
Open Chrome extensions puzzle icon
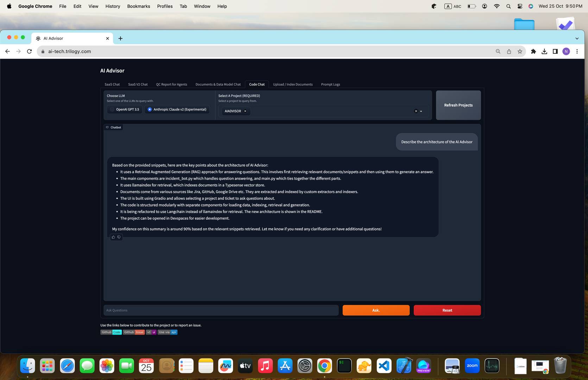click(533, 51)
